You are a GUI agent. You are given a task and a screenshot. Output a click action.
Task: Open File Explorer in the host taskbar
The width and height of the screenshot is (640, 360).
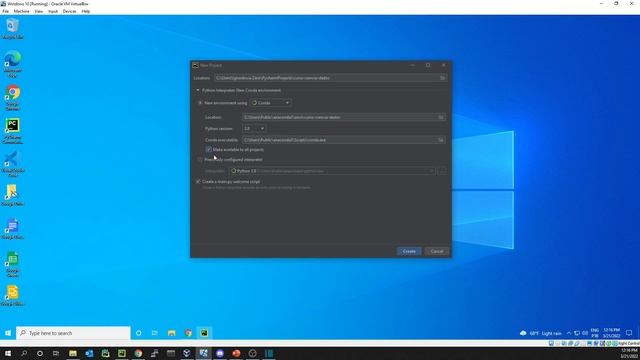73,353
